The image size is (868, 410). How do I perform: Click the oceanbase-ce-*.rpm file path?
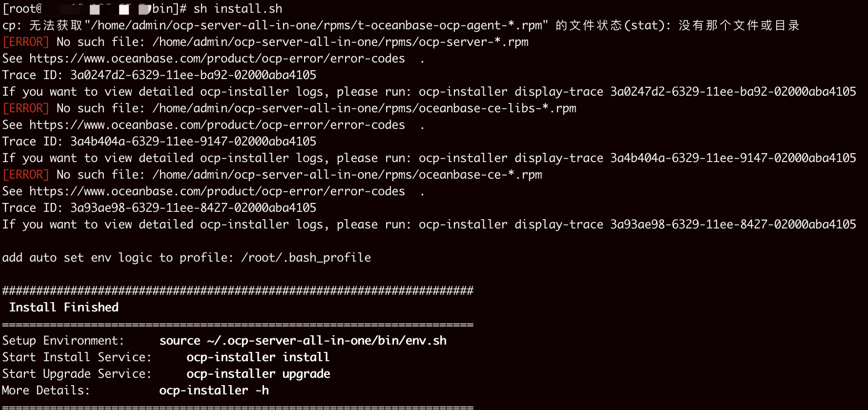(x=347, y=175)
